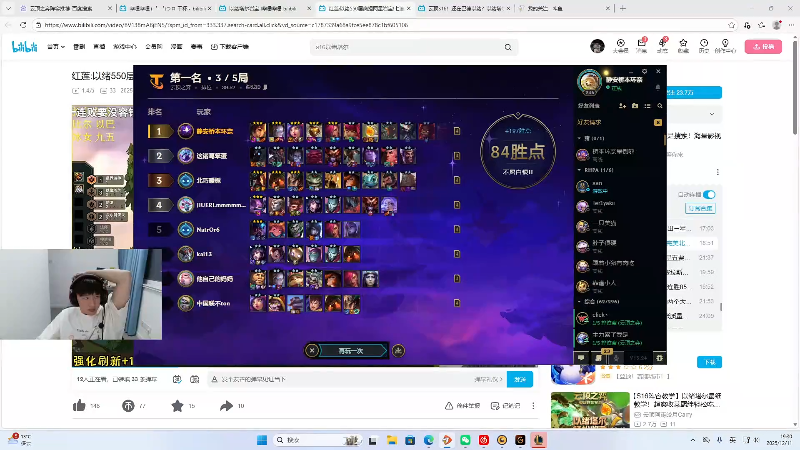800x450 pixels.
Task: Open the 收藏 favorites star icon in header
Action: coord(683,45)
